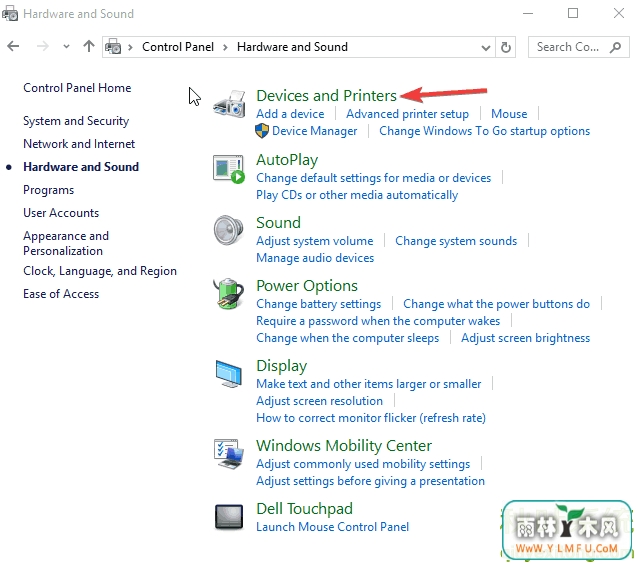
Task: Open the Display heading
Action: pyautogui.click(x=282, y=366)
